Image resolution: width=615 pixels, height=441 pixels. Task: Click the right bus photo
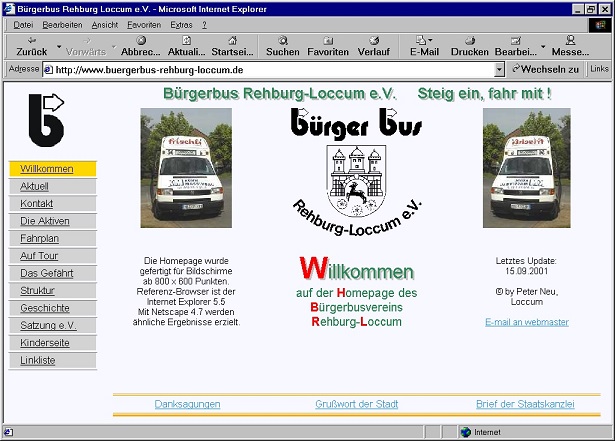tap(527, 168)
